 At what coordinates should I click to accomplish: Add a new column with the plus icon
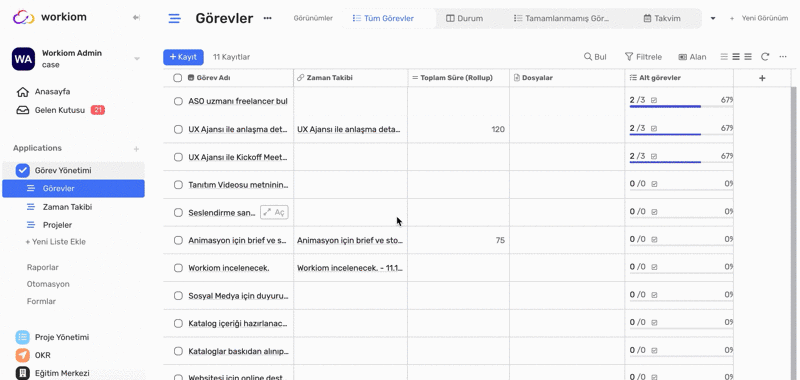pos(762,78)
